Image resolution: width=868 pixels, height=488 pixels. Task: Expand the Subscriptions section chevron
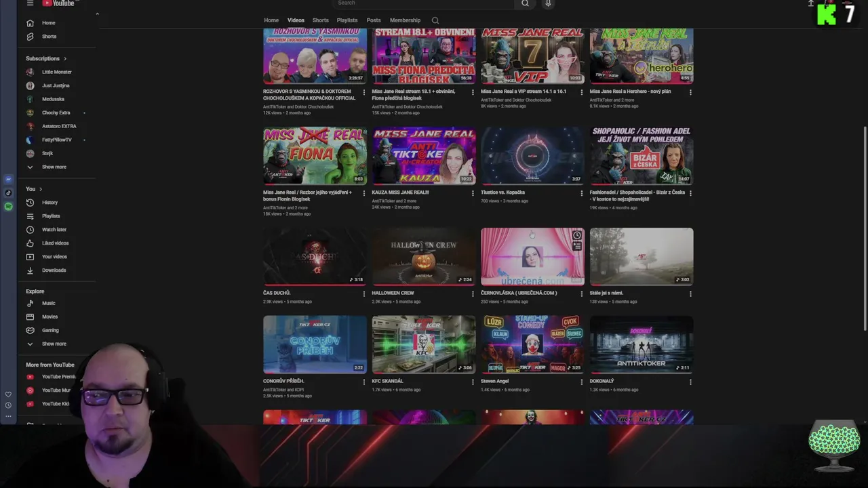pyautogui.click(x=65, y=58)
